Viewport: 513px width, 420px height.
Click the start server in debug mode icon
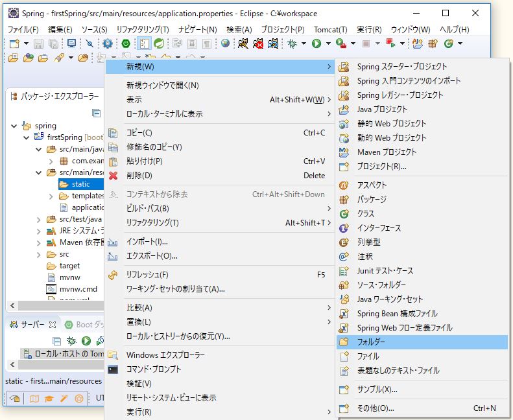(71, 341)
